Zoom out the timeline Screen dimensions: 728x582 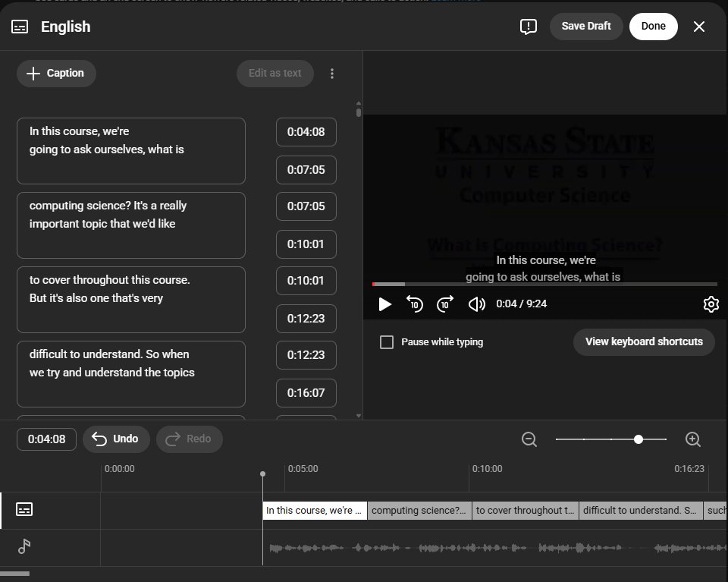tap(529, 439)
